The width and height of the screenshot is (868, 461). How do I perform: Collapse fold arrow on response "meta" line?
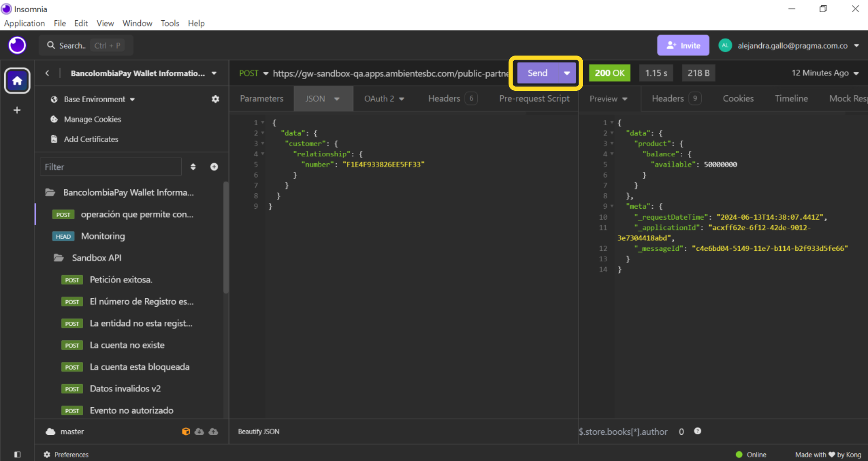[x=612, y=207]
